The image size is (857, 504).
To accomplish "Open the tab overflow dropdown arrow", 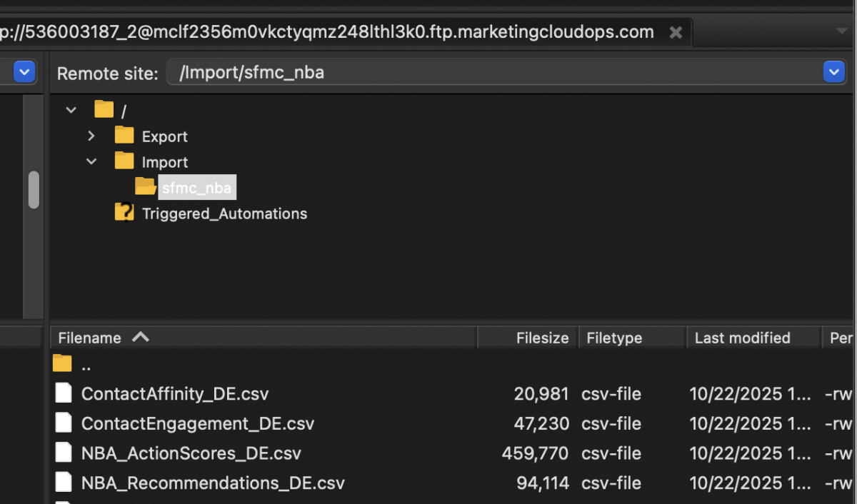I will 841,31.
